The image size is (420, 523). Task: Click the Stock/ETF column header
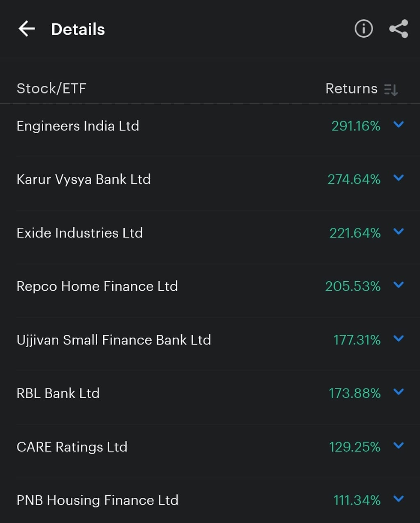[51, 89]
